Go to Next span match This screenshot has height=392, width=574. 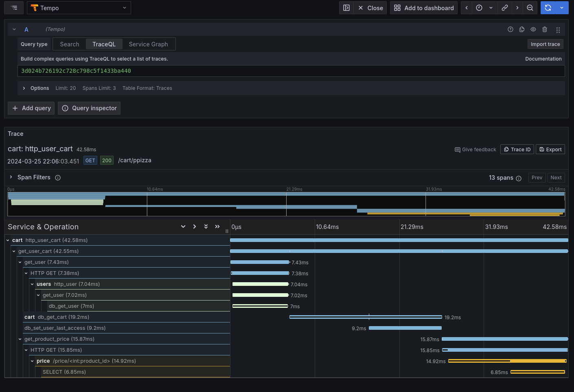(x=556, y=178)
